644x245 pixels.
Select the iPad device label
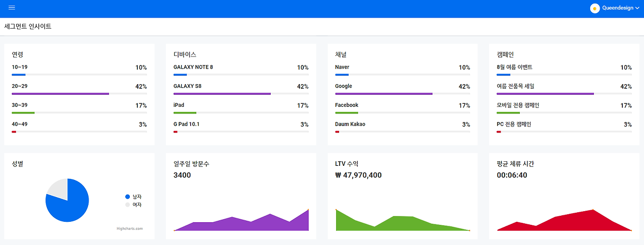point(179,105)
